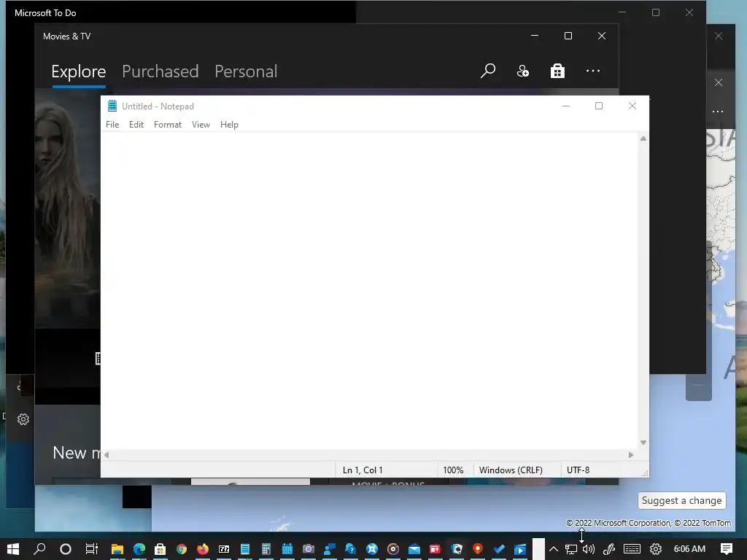Click the vertical scrollbar down arrow in Notepad
This screenshot has width=747, height=560.
click(643, 443)
